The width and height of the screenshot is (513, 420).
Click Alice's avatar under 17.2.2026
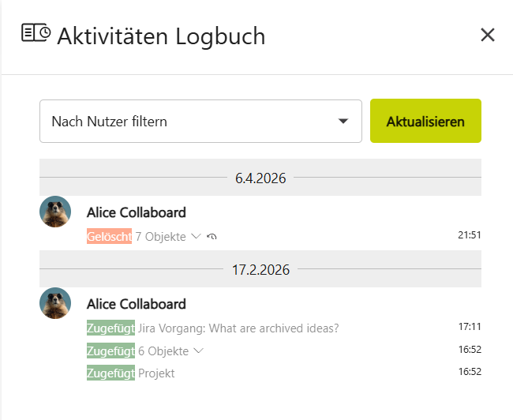56,303
